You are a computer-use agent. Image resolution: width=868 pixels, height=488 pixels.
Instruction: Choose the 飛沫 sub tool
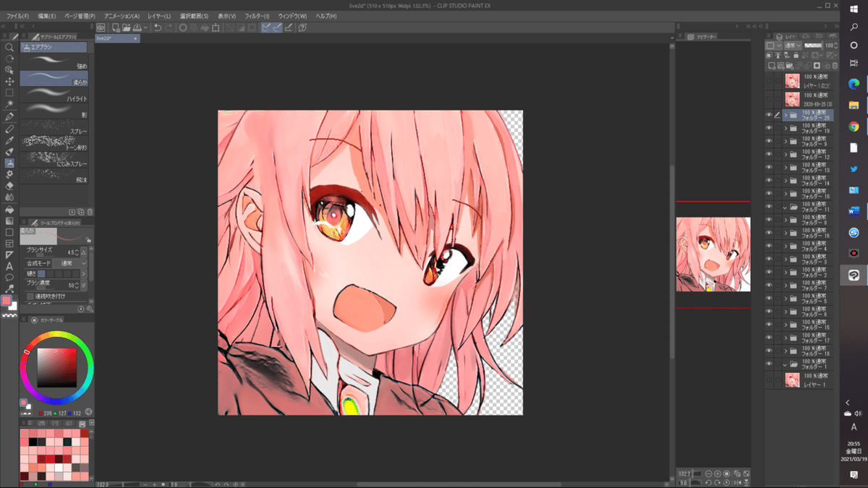coord(54,176)
